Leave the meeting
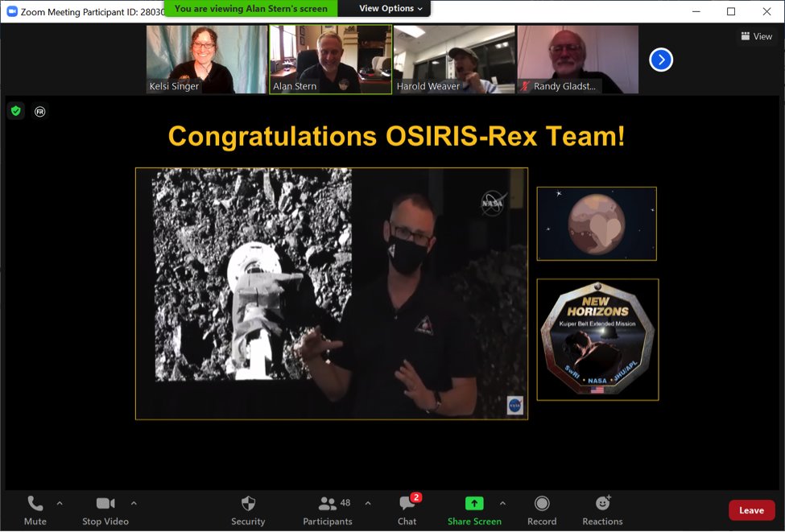The width and height of the screenshot is (785, 532). (751, 510)
